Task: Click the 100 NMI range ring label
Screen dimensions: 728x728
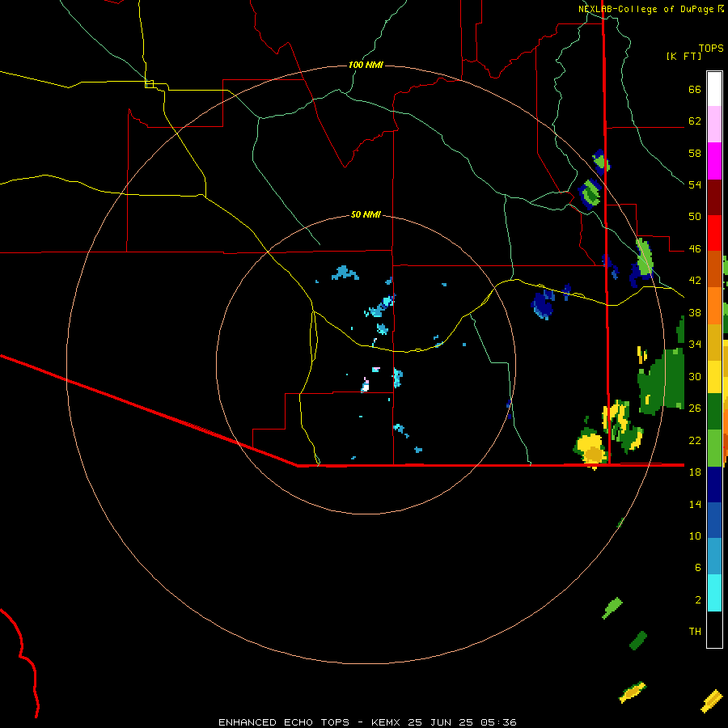Action: click(366, 65)
